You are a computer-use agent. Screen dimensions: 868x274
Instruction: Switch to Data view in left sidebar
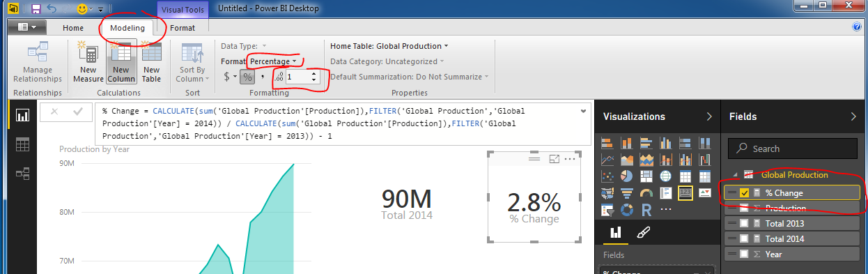[x=22, y=145]
